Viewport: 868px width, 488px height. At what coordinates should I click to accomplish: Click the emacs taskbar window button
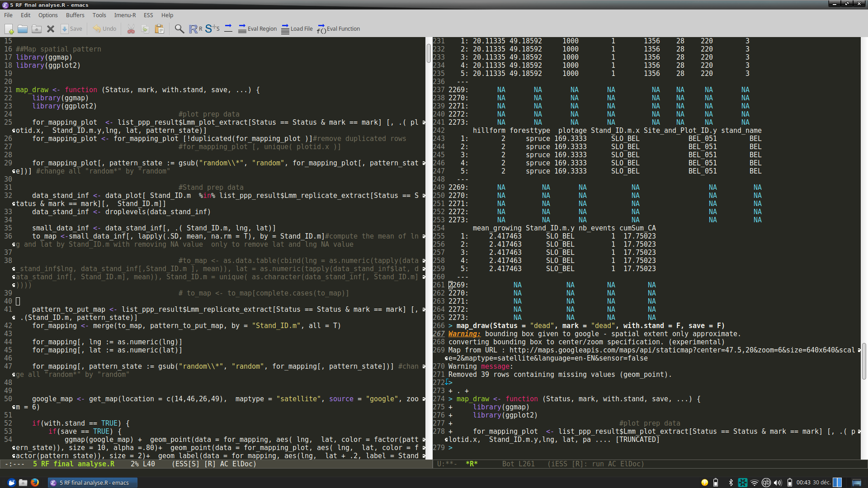tap(93, 483)
